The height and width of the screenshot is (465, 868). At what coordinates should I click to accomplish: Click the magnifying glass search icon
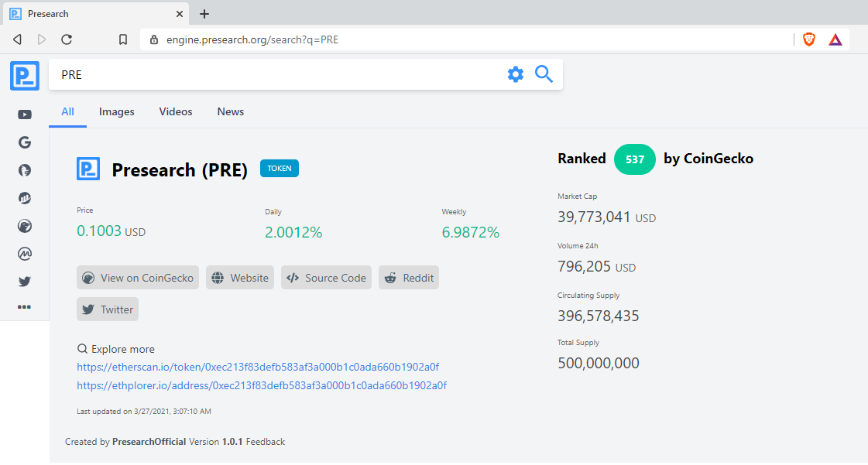(x=544, y=74)
